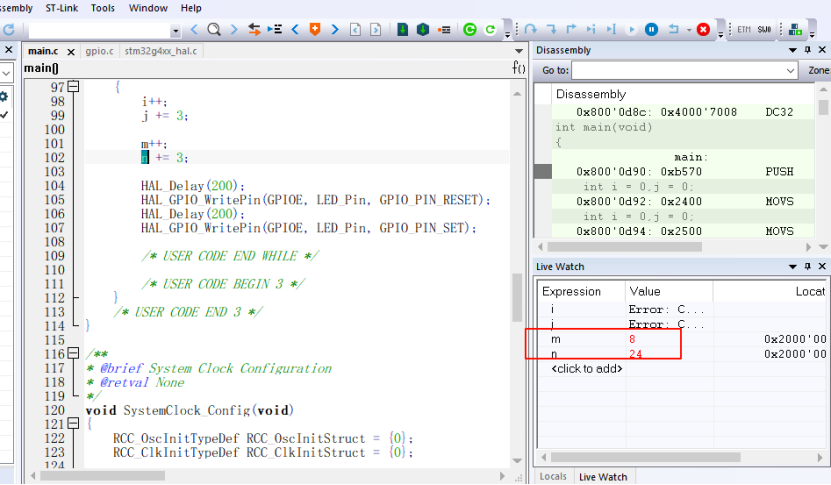
Task: Collapse the comment block at line 116
Action: coord(74,353)
